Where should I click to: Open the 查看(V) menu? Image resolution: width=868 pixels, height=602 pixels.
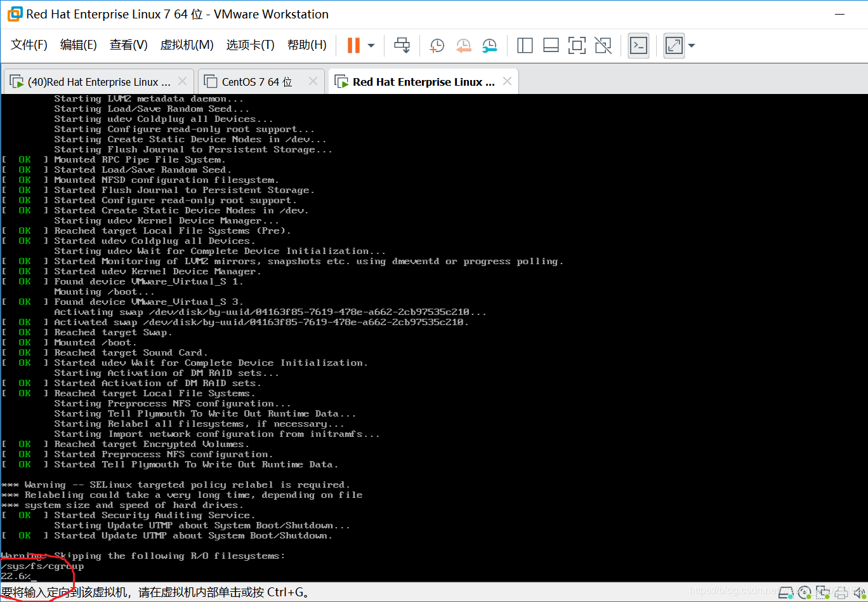point(128,45)
